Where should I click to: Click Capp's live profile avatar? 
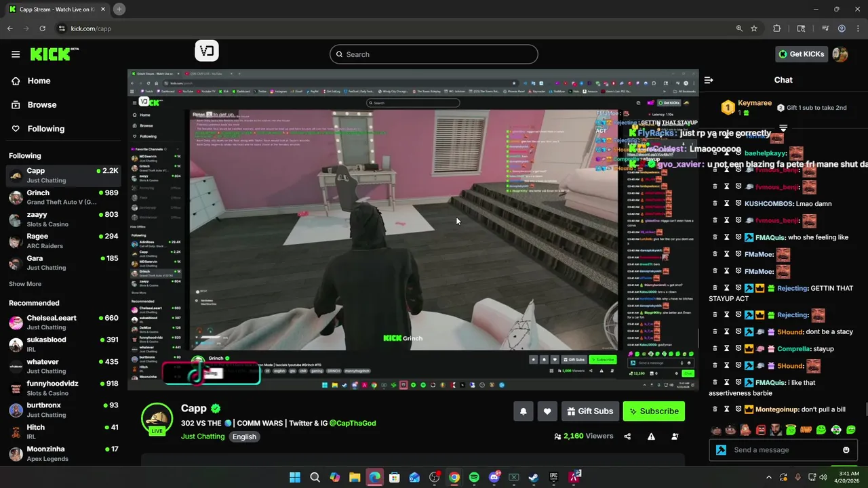157,418
